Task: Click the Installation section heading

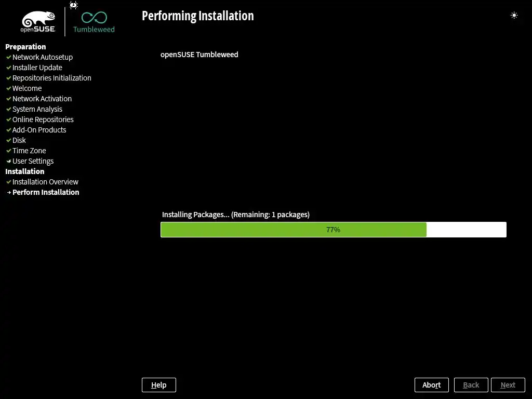Action: click(x=25, y=171)
